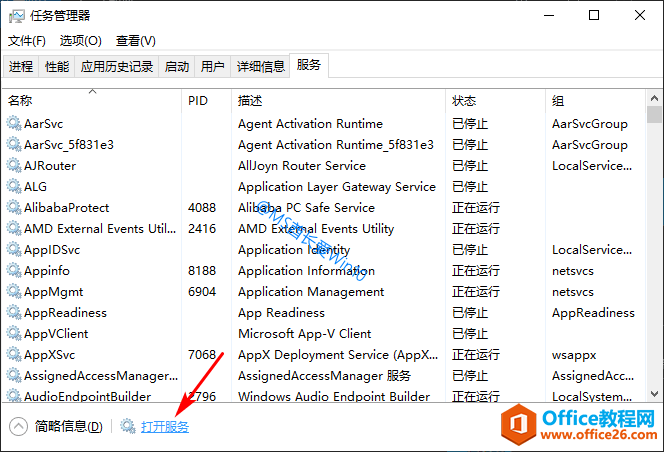Open the 文件(F) menu
This screenshot has width=664, height=452.
click(x=27, y=41)
